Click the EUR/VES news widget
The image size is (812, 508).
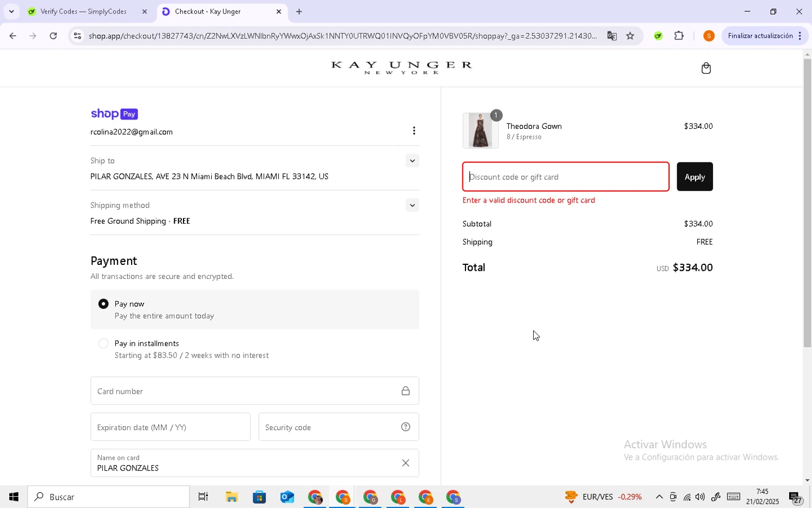tap(603, 497)
